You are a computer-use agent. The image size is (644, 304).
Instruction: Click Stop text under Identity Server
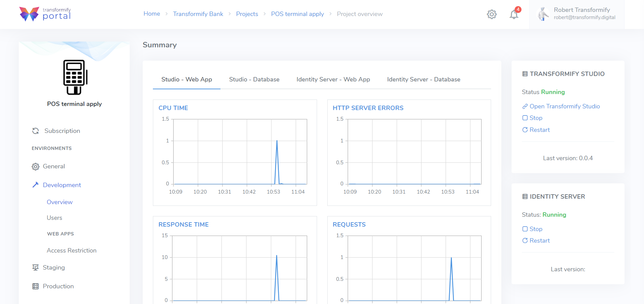(536, 229)
